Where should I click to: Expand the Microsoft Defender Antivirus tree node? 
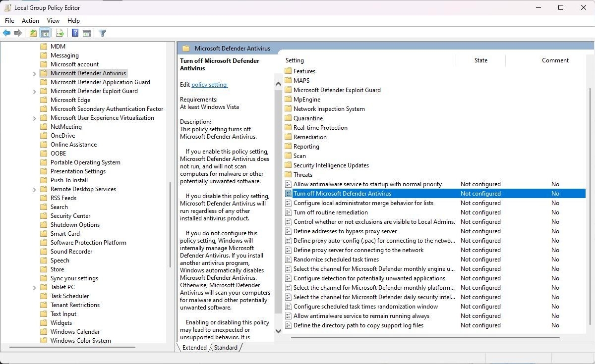pyautogui.click(x=34, y=73)
